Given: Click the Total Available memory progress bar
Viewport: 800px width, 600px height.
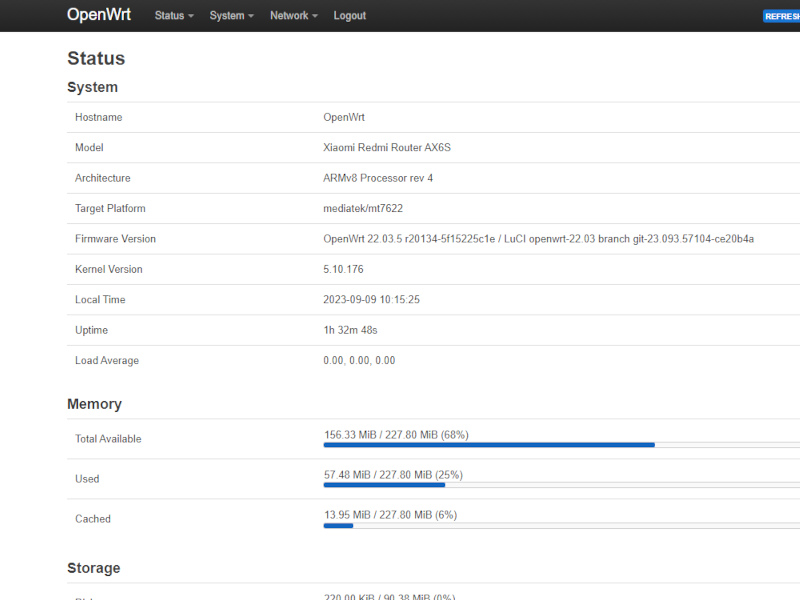Looking at the screenshot, I should point(561,444).
